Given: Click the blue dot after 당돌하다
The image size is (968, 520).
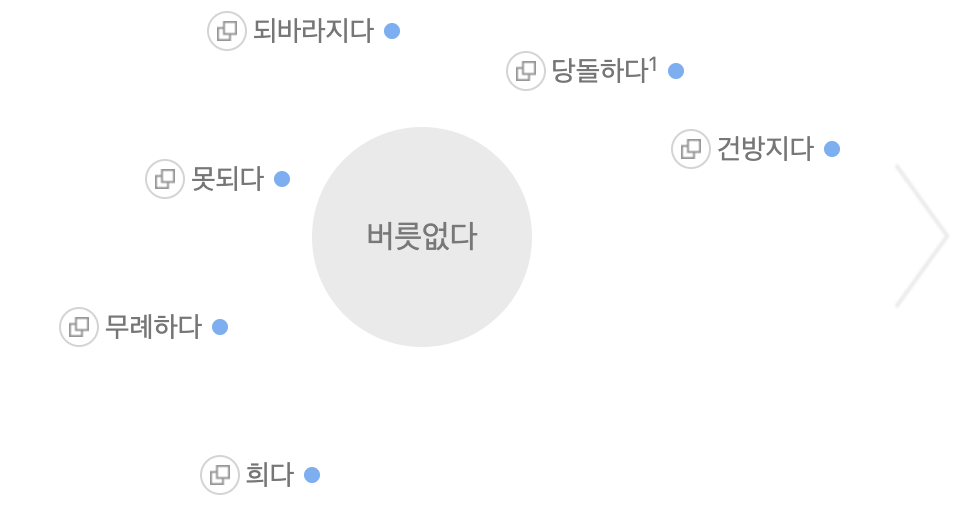Looking at the screenshot, I should [676, 71].
